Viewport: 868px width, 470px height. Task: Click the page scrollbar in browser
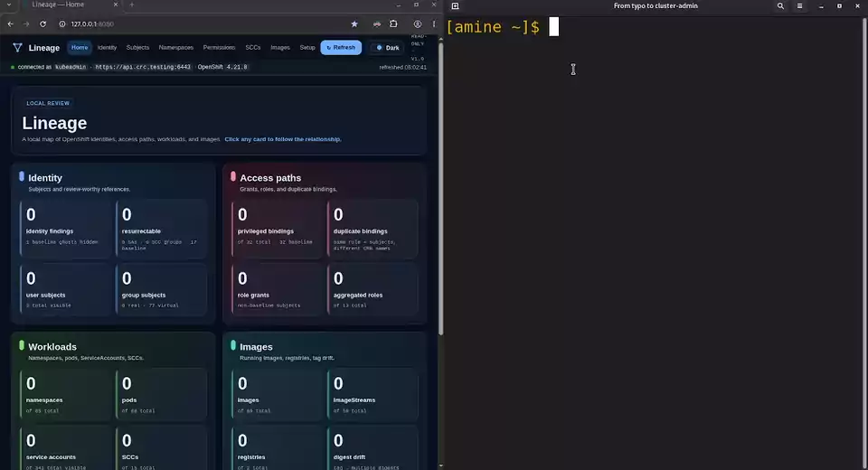440,188
